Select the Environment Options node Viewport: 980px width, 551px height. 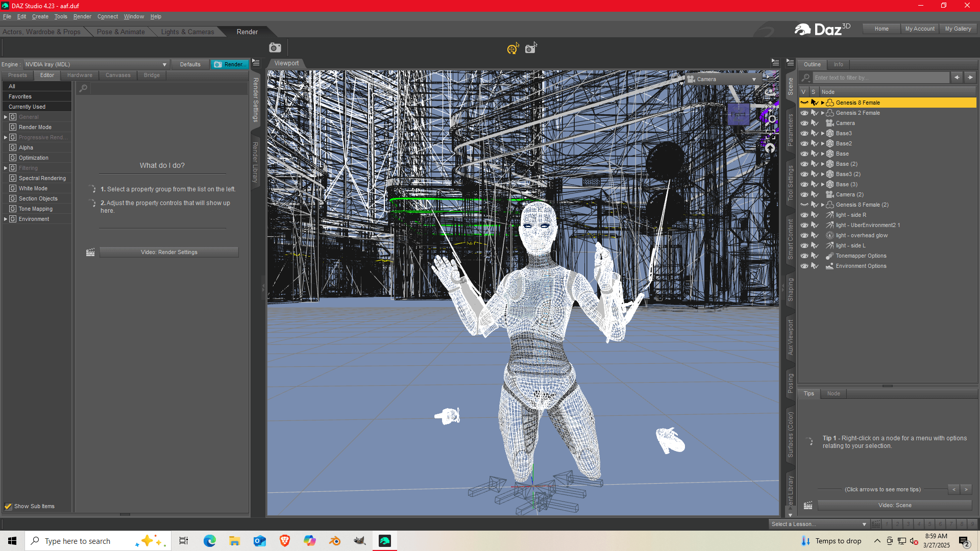(861, 266)
